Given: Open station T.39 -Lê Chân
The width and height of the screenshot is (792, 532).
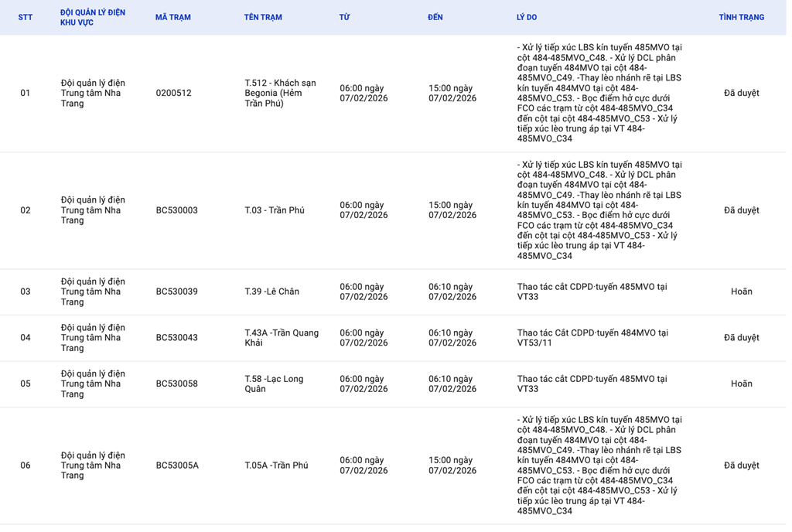Looking at the screenshot, I should tap(271, 292).
